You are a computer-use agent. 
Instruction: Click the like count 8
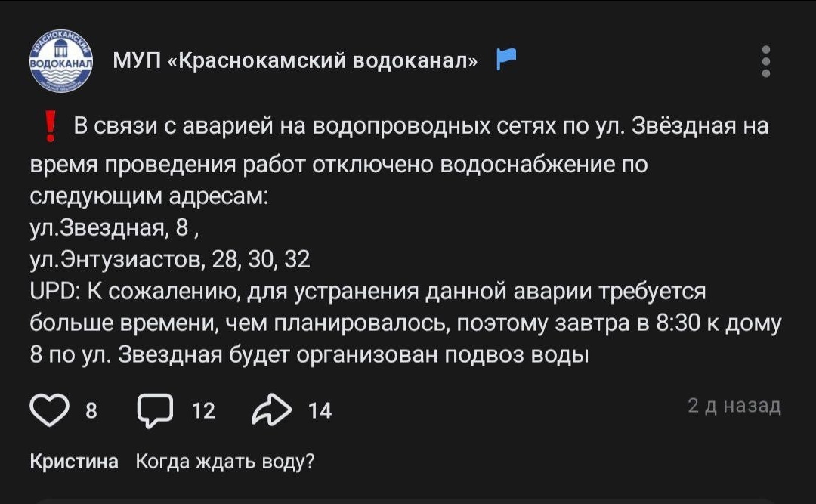91,411
